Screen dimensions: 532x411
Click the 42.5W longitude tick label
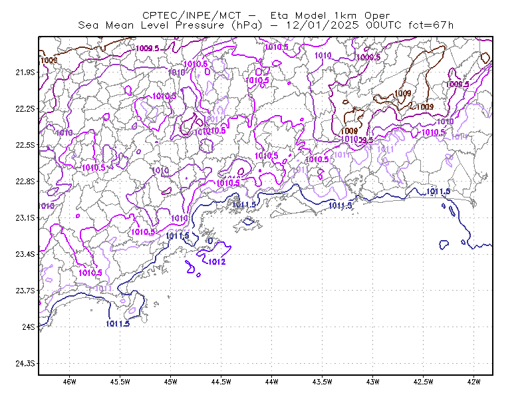423,382
